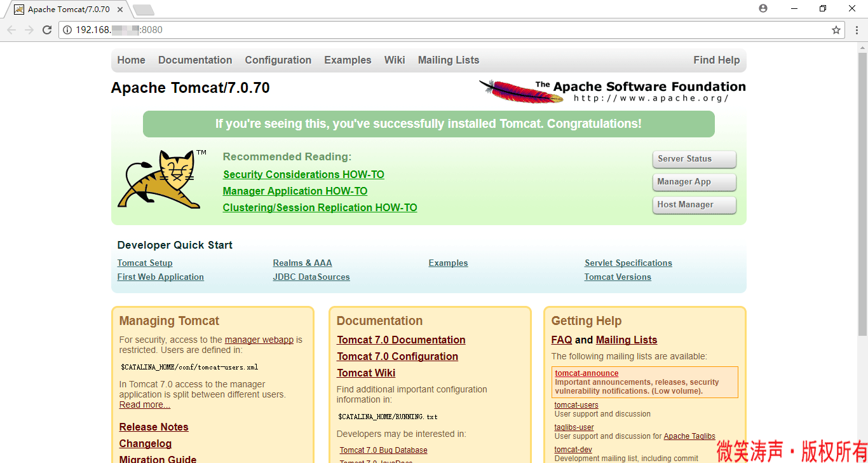Open the JDBC DataSources link
Screen dimensions: 868x463
click(x=311, y=277)
